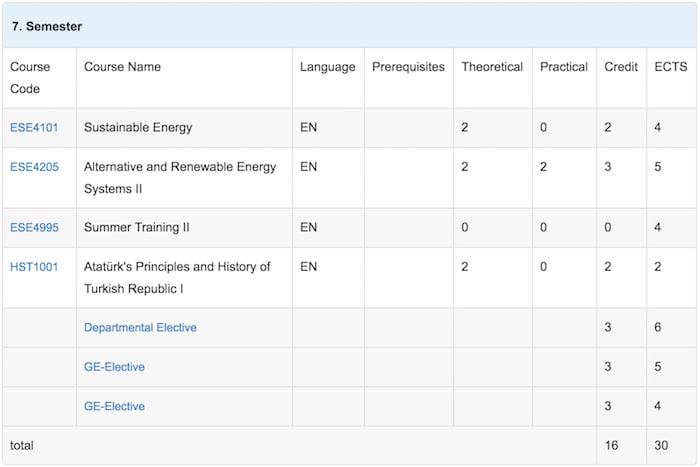Open the HST1001 course code link
Screen dimensions: 700x467
click(34, 267)
